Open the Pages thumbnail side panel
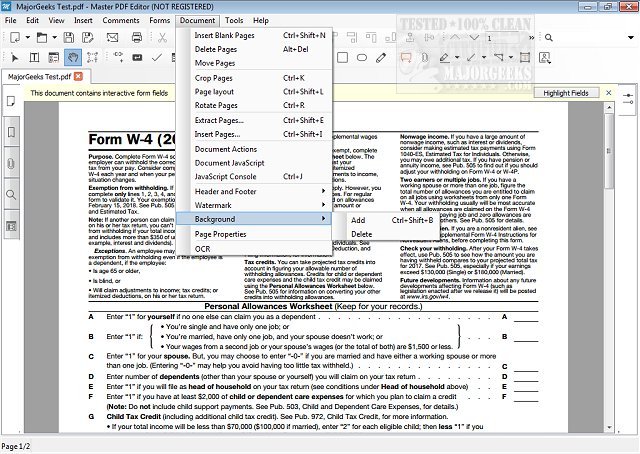This screenshot has width=640, height=454. click(x=11, y=101)
